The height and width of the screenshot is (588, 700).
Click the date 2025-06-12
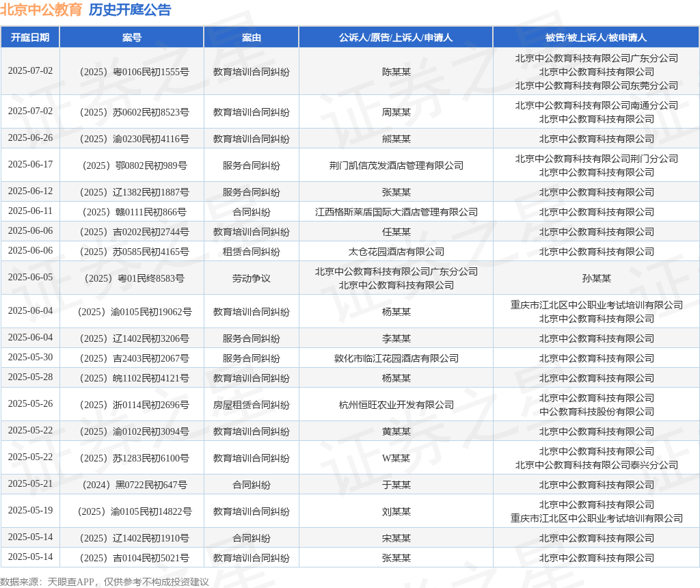[30, 191]
